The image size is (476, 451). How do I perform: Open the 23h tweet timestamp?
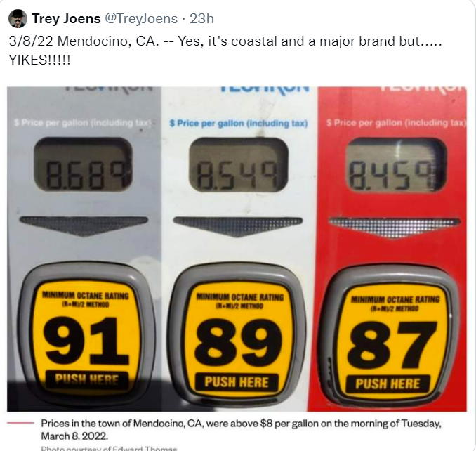[x=202, y=18]
